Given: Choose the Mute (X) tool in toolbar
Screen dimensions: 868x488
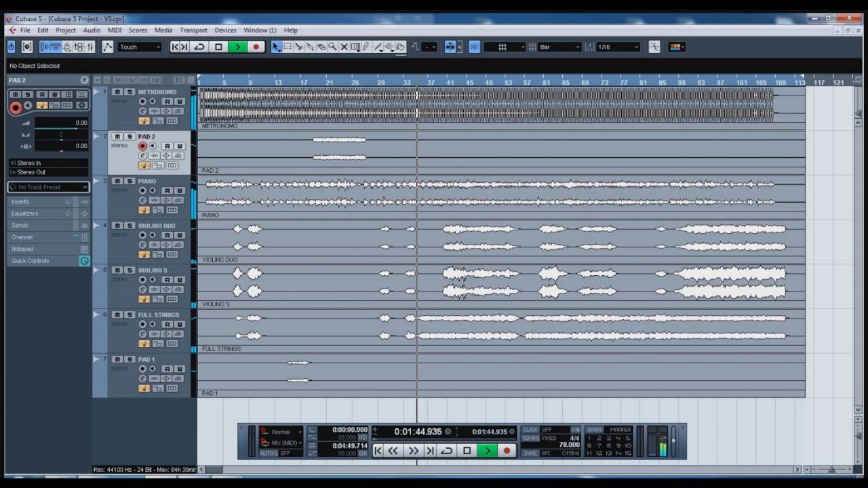Looking at the screenshot, I should pos(344,47).
